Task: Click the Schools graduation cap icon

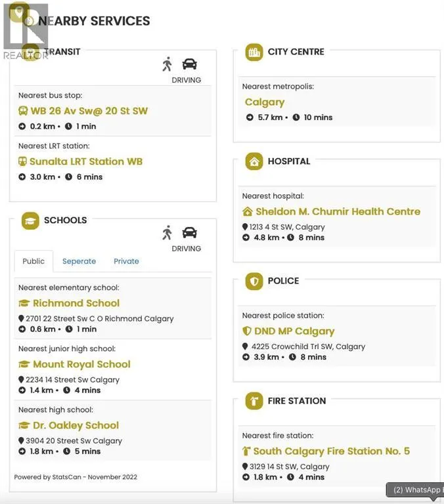Action: [30, 220]
